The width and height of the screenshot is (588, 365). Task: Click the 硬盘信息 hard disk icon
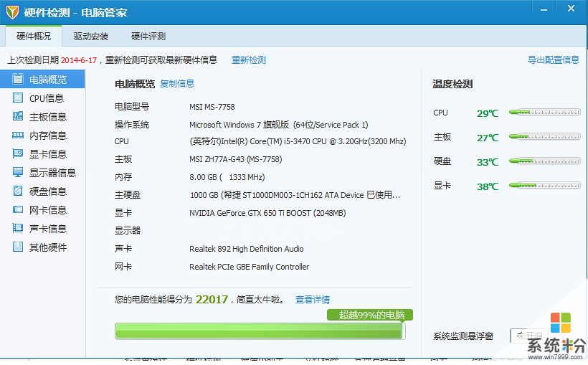click(17, 191)
